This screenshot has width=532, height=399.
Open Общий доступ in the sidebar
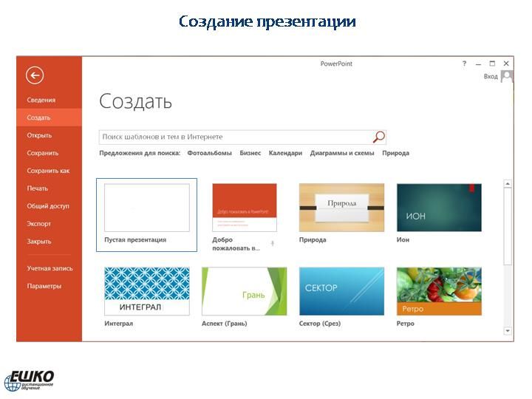[x=48, y=206]
